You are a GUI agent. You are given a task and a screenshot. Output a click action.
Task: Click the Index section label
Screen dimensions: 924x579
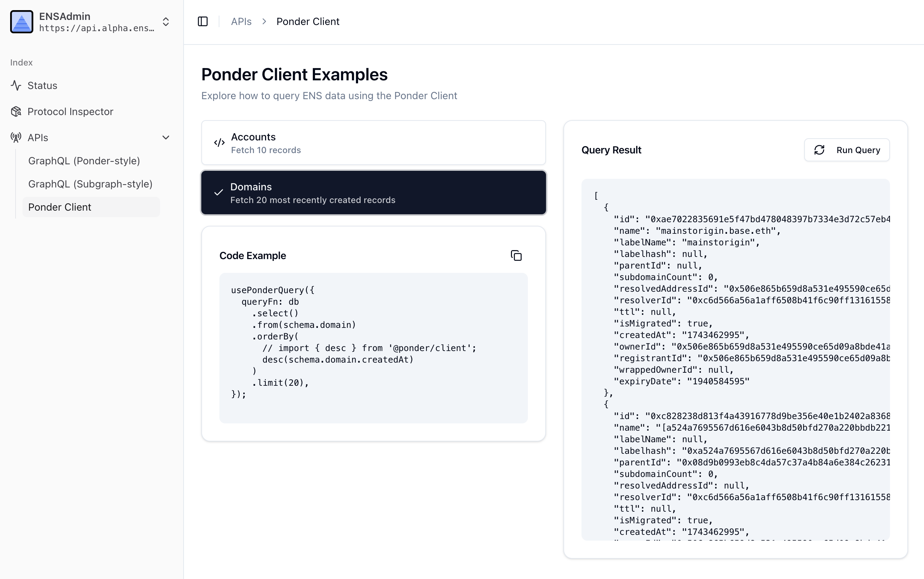point(21,62)
